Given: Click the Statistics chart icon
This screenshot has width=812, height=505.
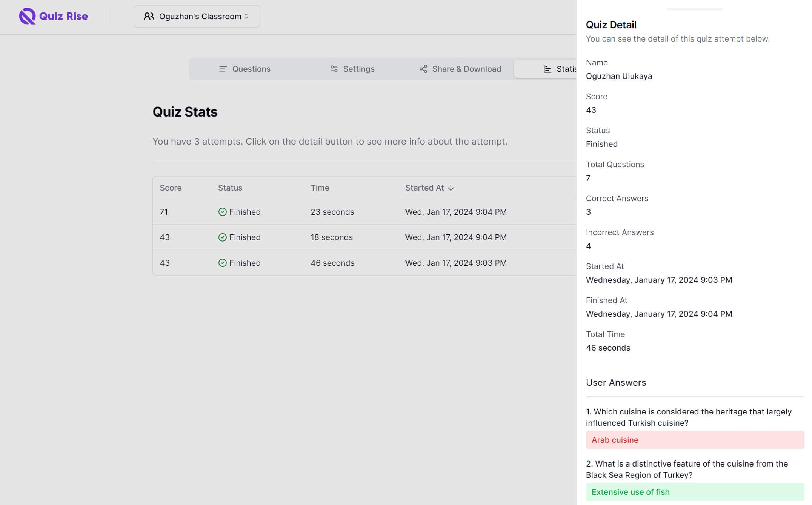Looking at the screenshot, I should pos(547,69).
